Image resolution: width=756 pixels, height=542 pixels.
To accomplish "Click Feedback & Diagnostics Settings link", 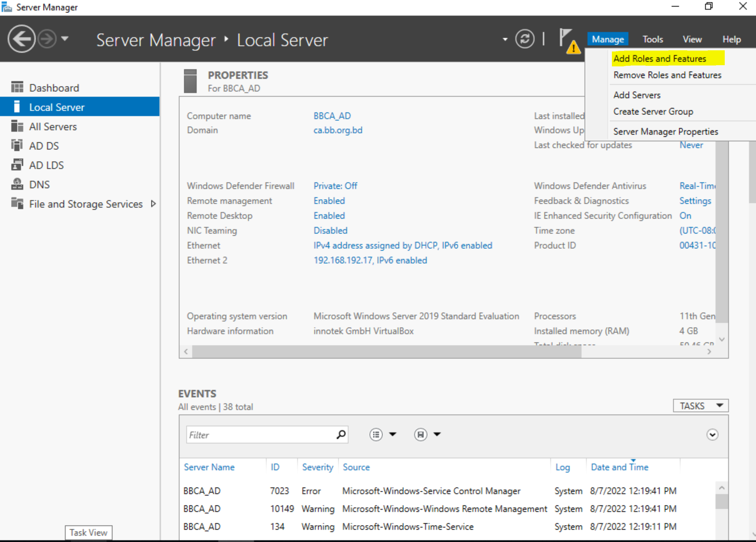I will coord(695,201).
